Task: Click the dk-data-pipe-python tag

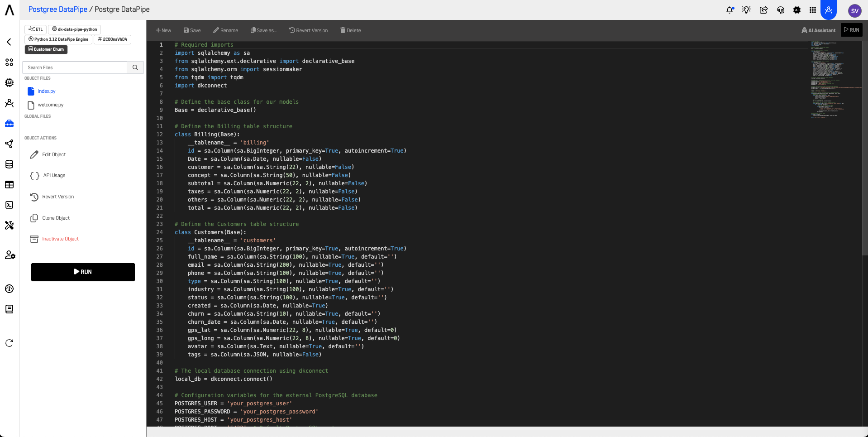Action: point(75,29)
